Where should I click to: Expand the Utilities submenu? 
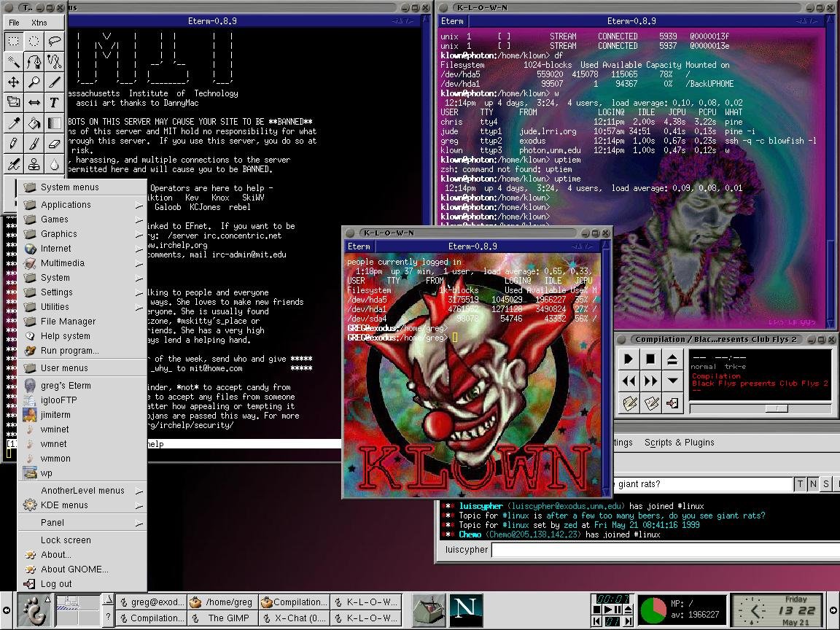pyautogui.click(x=82, y=306)
